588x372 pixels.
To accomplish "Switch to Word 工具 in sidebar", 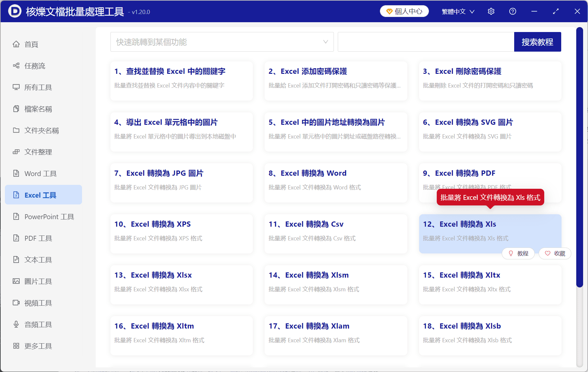I will pyautogui.click(x=41, y=173).
